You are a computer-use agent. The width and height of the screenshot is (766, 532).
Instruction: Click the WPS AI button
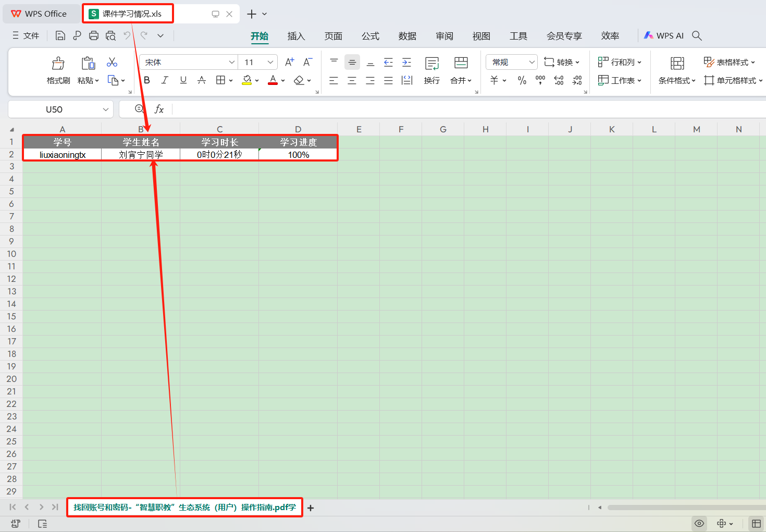pyautogui.click(x=663, y=35)
